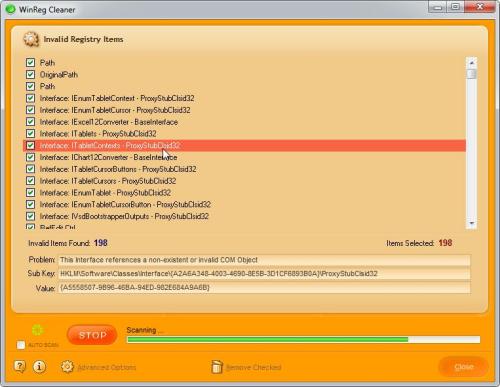Toggle the ITablets ProxyStubClsid32 checkbox
The width and height of the screenshot is (500, 387).
pos(30,134)
